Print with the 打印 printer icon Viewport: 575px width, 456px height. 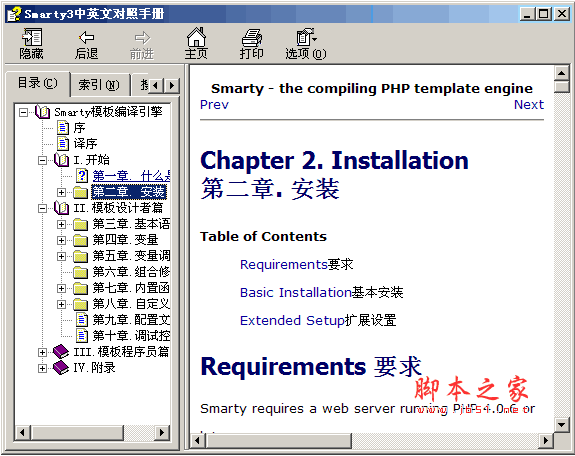(x=251, y=37)
